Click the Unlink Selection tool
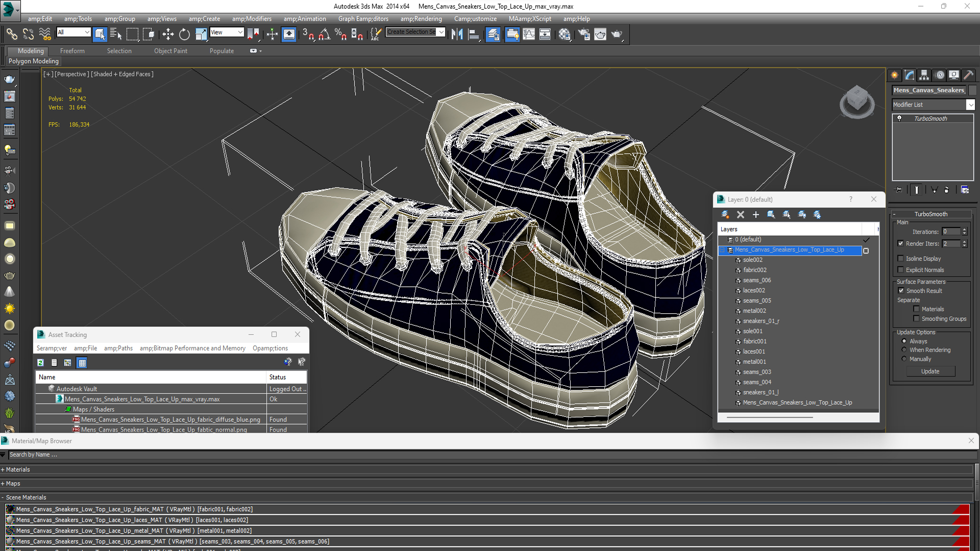 pos(28,34)
